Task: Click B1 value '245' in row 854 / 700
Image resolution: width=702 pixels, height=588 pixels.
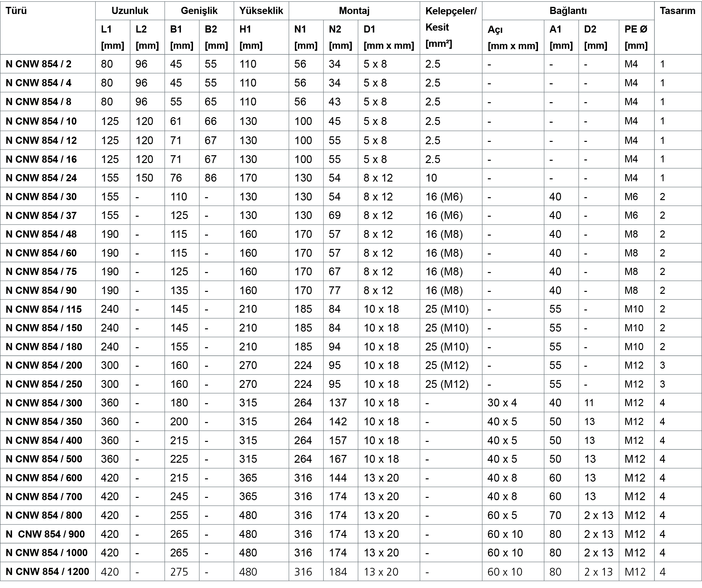Action: coord(179,497)
